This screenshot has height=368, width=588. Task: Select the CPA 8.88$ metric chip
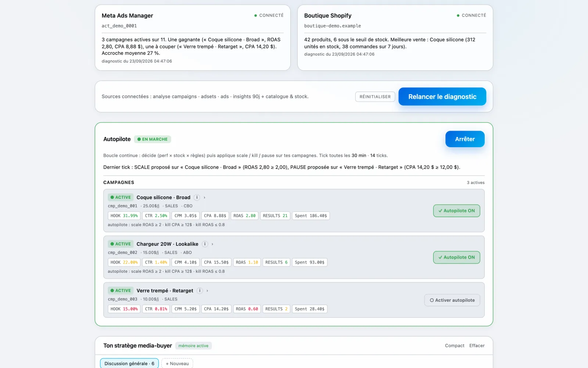215,216
